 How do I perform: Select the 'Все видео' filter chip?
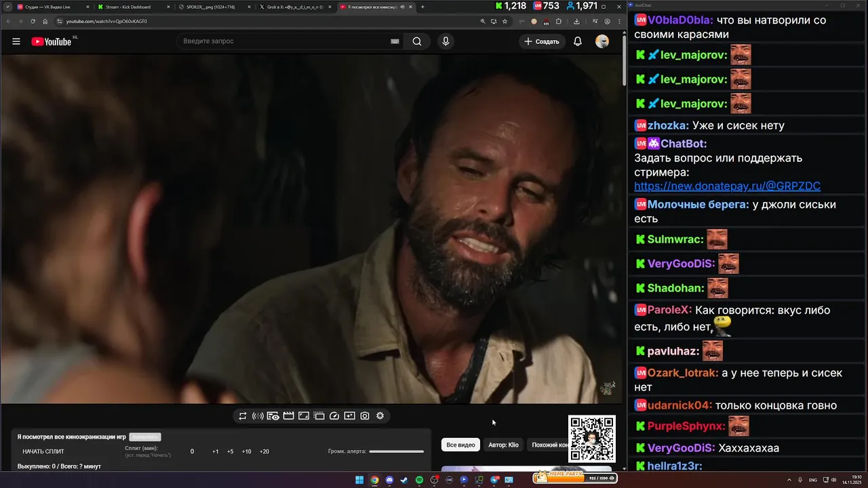[460, 445]
